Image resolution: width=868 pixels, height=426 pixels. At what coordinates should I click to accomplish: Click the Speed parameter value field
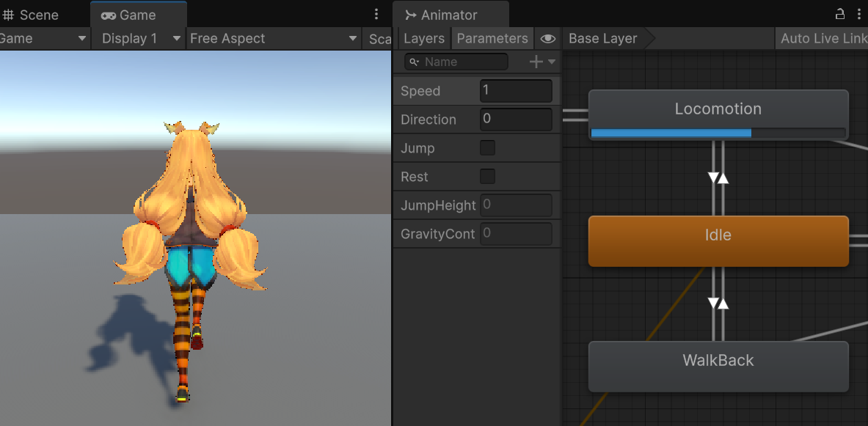(x=516, y=91)
